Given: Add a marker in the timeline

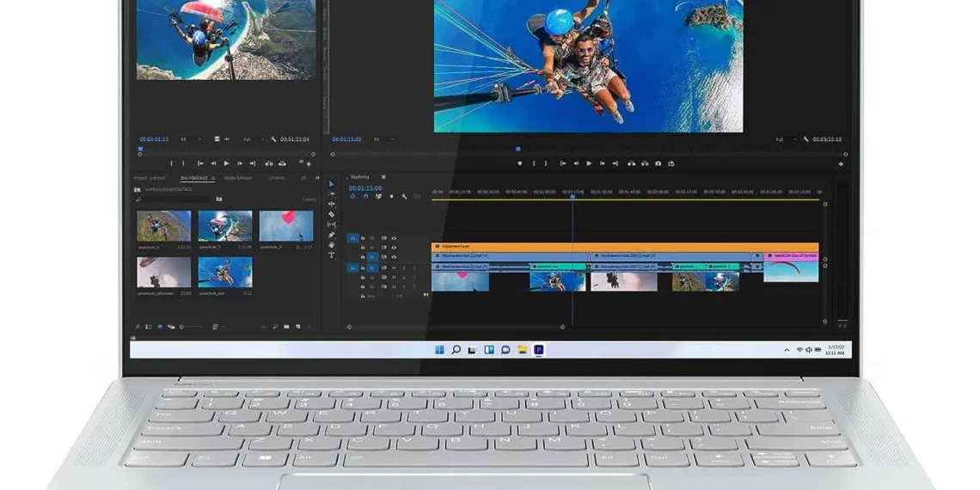Looking at the screenshot, I should click(x=391, y=196).
